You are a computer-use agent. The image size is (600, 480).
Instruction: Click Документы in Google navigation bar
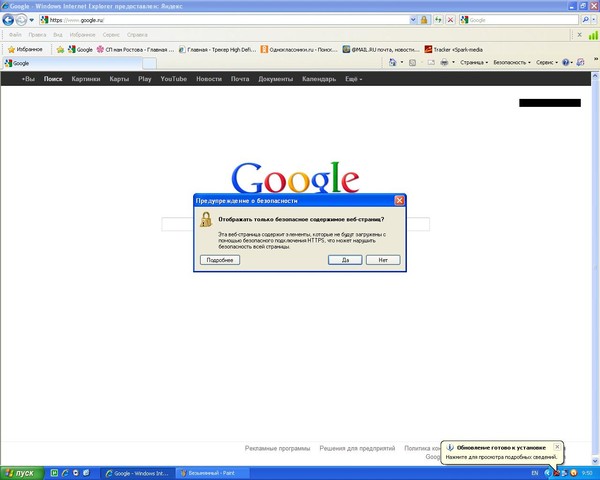pos(276,79)
